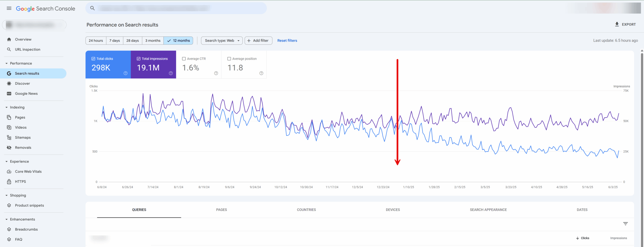Screen dimensions: 644x247
Task: Enable the Average position metric
Action: pyautogui.click(x=229, y=59)
